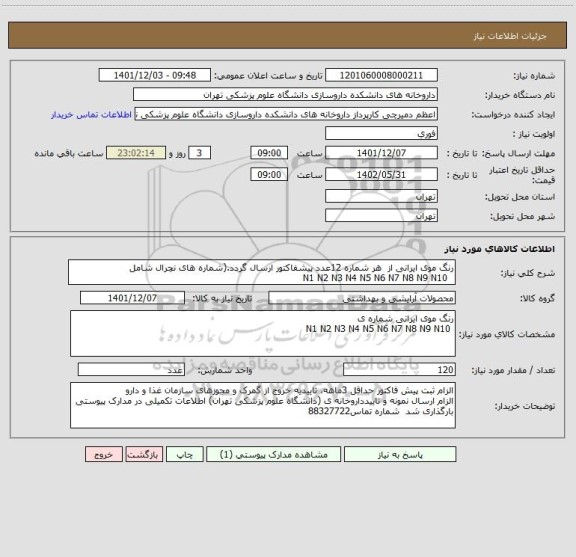Click the 'تاریخ نیاز به کالا:' label
The image size is (576, 557).
pos(222,298)
